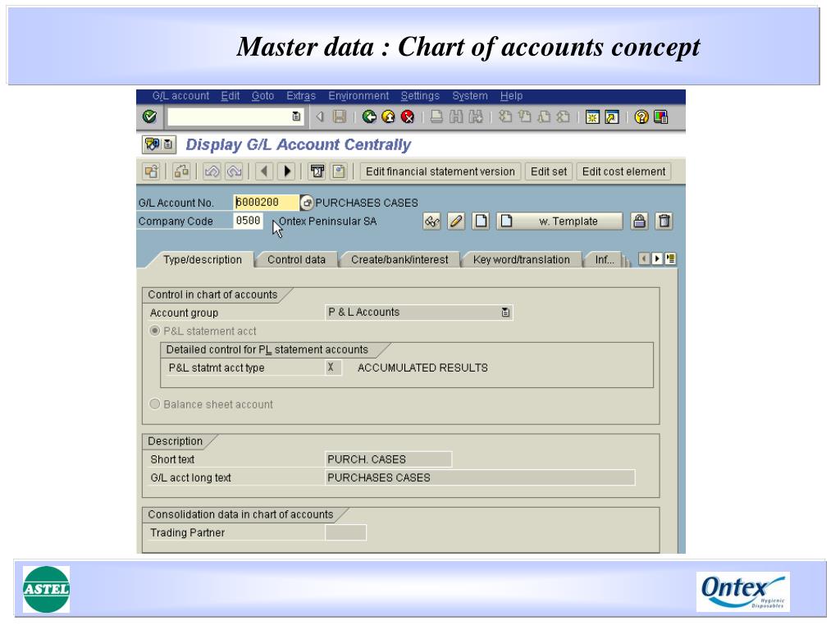840x630 pixels.
Task: Click the Edit cost element button
Action: (x=623, y=171)
